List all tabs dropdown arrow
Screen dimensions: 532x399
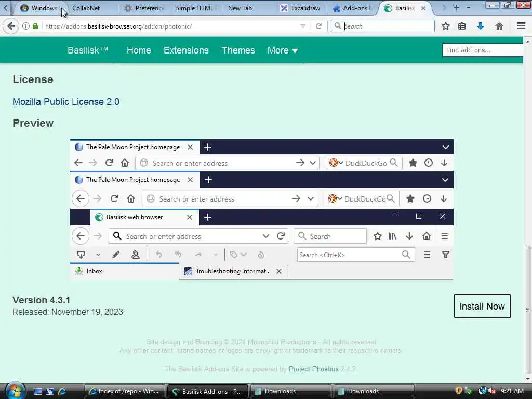click(x=468, y=8)
